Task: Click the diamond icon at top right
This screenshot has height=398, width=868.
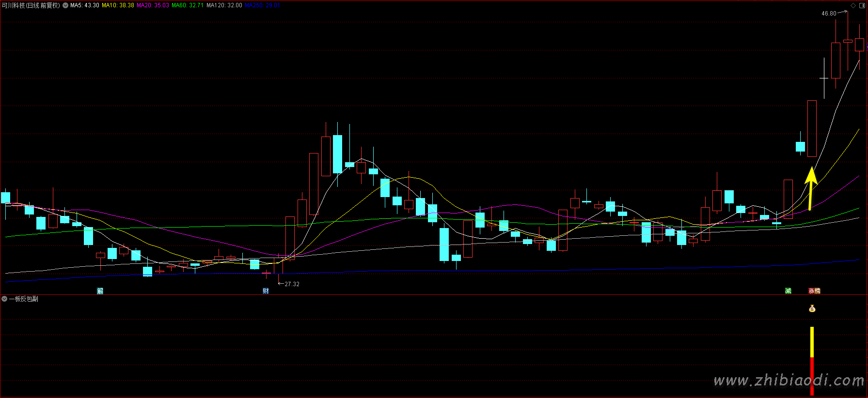Action: coord(853,5)
